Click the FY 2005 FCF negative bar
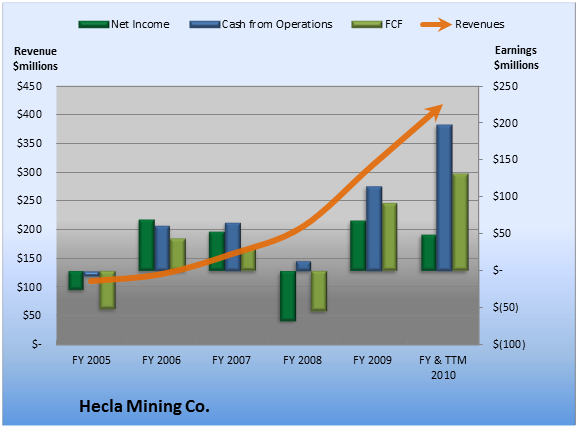 tap(107, 290)
